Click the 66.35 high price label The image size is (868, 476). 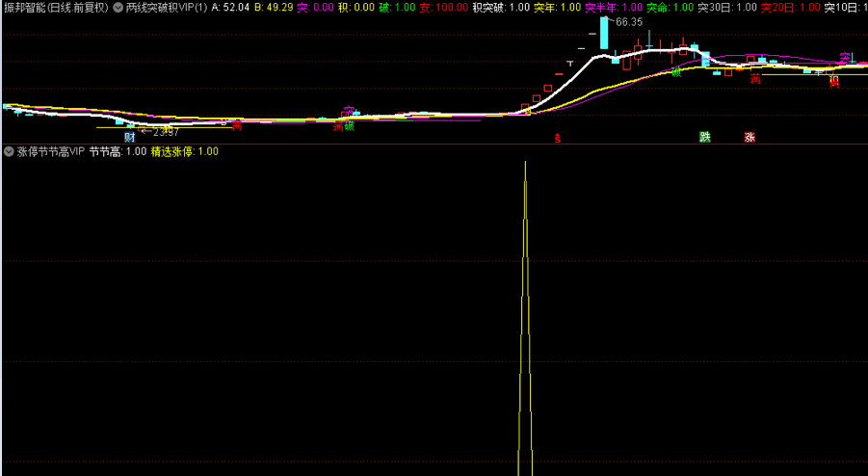pyautogui.click(x=629, y=22)
